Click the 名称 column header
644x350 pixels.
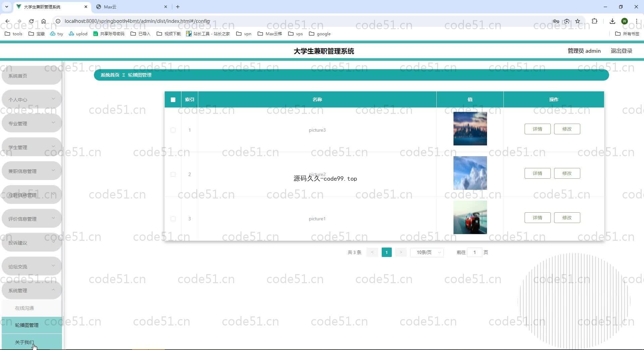317,99
